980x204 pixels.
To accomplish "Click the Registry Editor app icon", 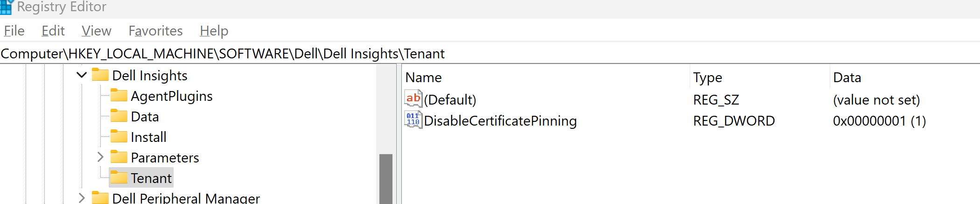I will [6, 7].
